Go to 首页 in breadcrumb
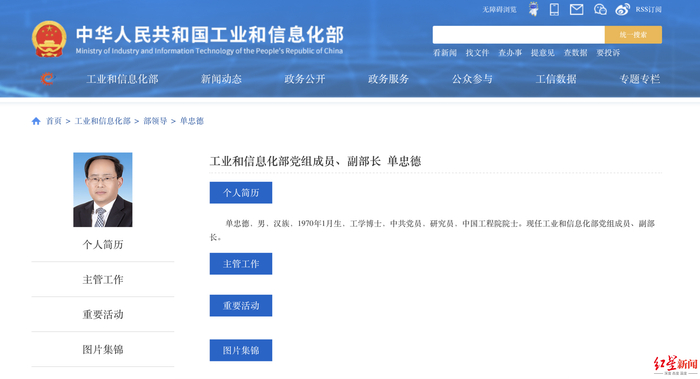Image resolution: width=700 pixels, height=379 pixels. 54,121
